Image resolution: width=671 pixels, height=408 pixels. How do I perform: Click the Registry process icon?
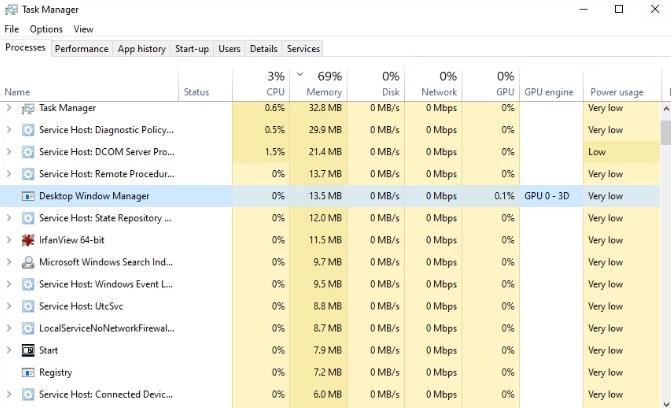pos(28,372)
